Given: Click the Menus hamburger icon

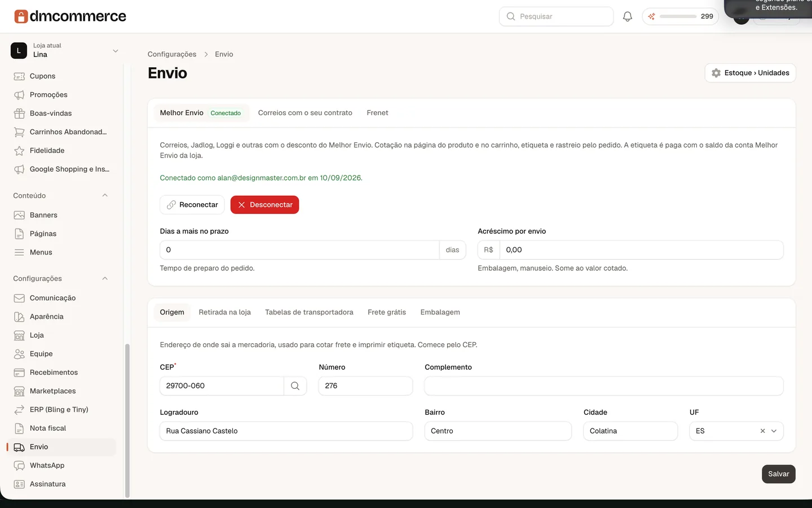Looking at the screenshot, I should pyautogui.click(x=19, y=252).
